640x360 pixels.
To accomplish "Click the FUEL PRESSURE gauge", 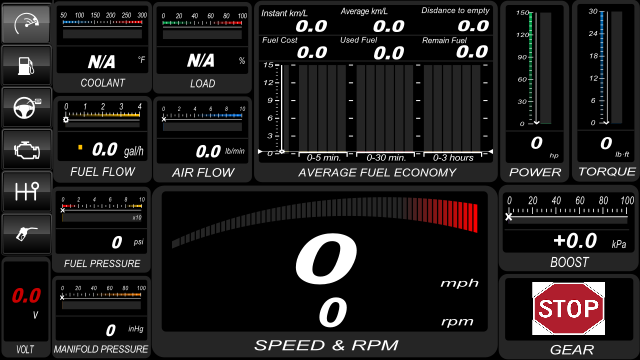I will click(x=102, y=230).
